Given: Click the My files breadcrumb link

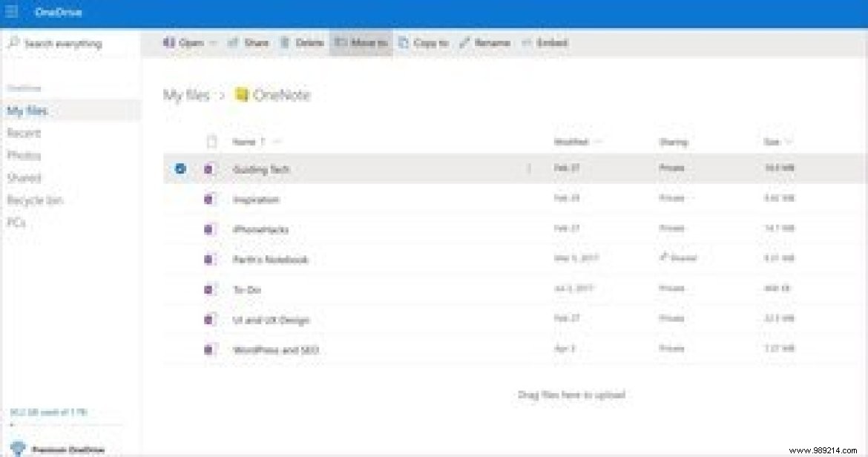Looking at the screenshot, I should (186, 94).
